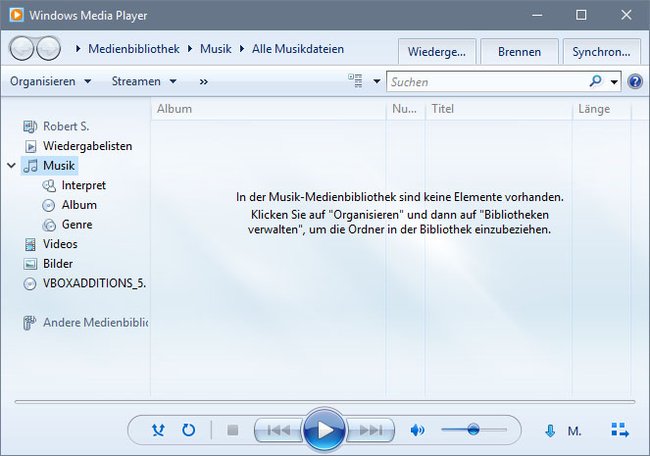This screenshot has width=650, height=456.
Task: Click the stop playback button
Action: tap(233, 430)
